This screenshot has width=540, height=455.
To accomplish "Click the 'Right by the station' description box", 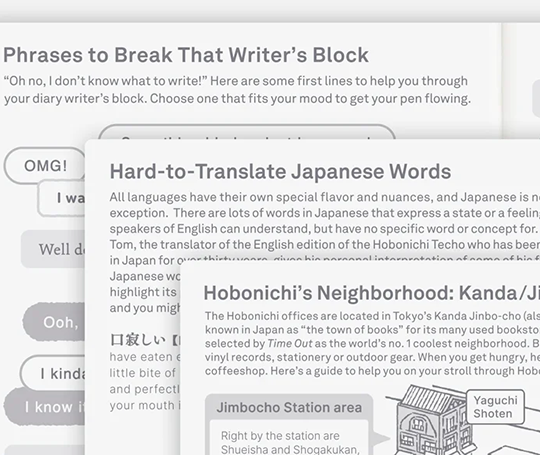I will [289, 437].
